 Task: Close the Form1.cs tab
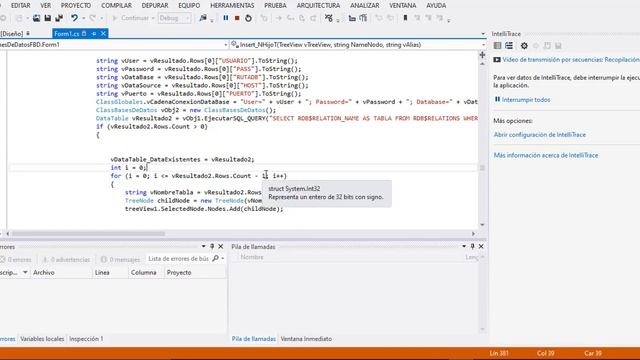(103, 33)
